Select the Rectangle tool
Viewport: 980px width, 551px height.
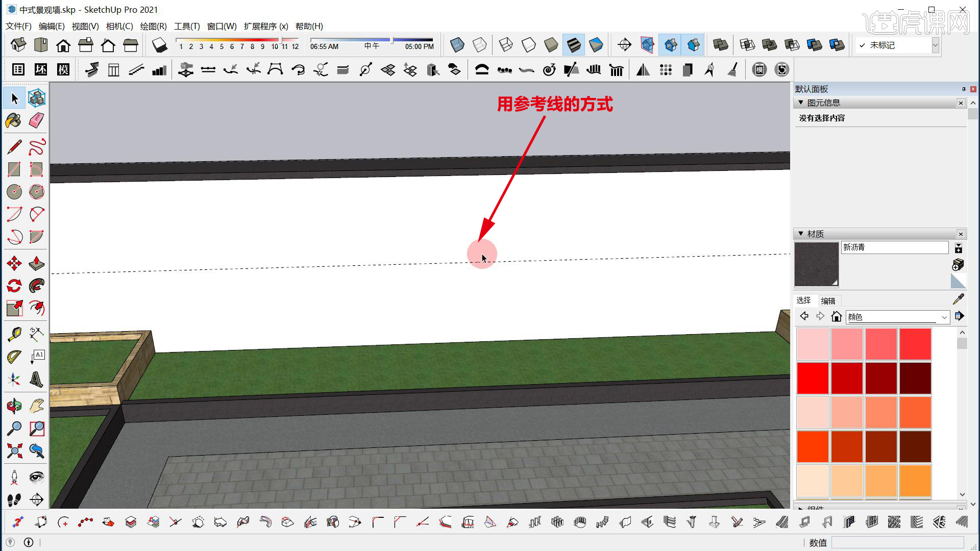coord(14,169)
